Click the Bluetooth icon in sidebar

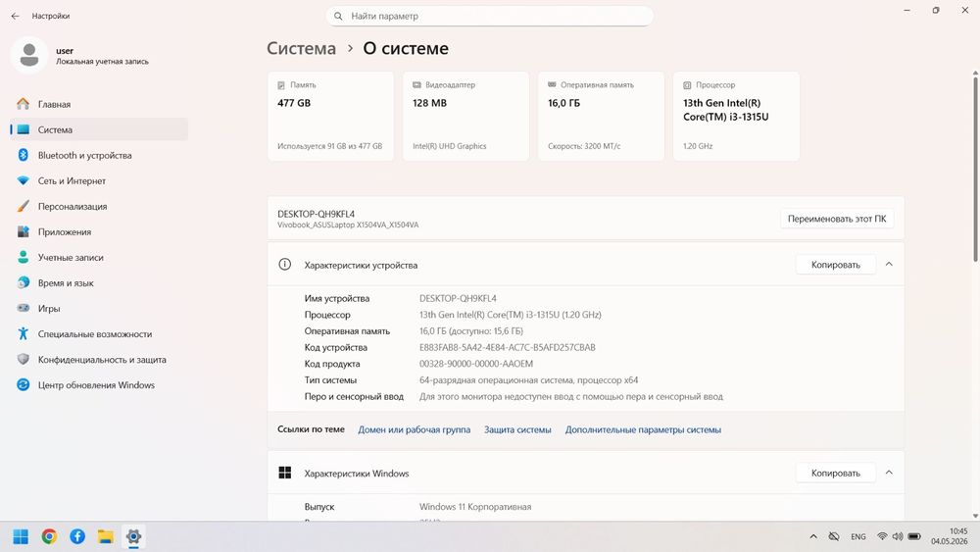coord(24,155)
